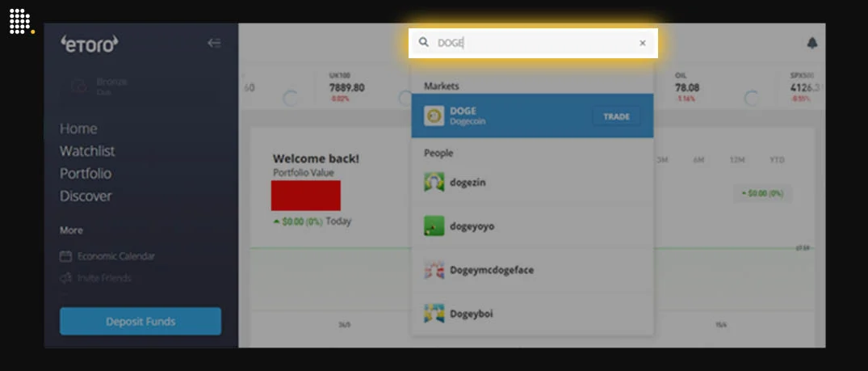This screenshot has height=371, width=868.
Task: Clear the search field with X
Action: 642,43
